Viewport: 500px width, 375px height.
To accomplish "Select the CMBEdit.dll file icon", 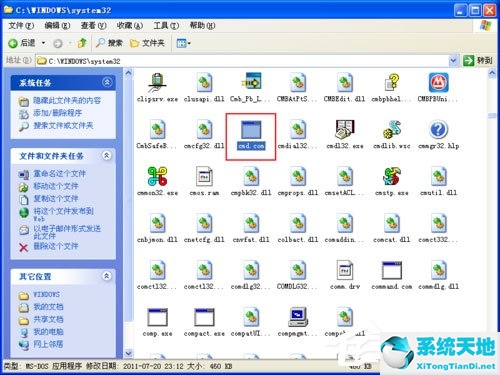I will pos(345,83).
